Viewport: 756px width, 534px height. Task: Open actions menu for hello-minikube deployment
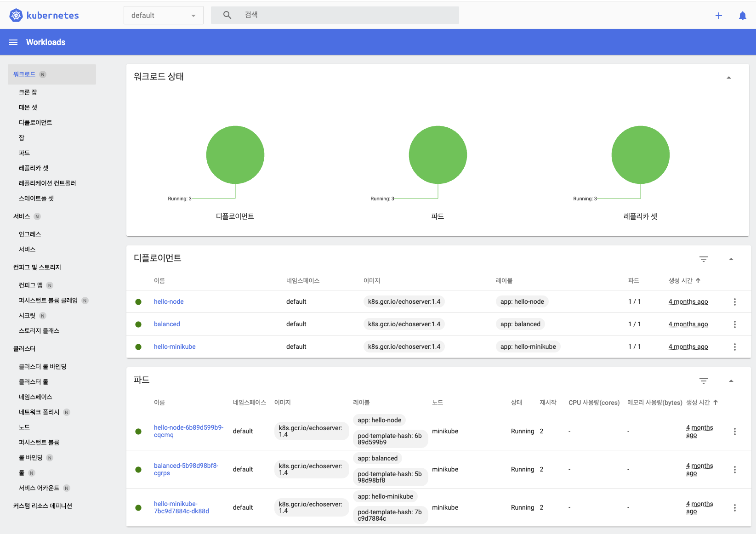pos(735,347)
